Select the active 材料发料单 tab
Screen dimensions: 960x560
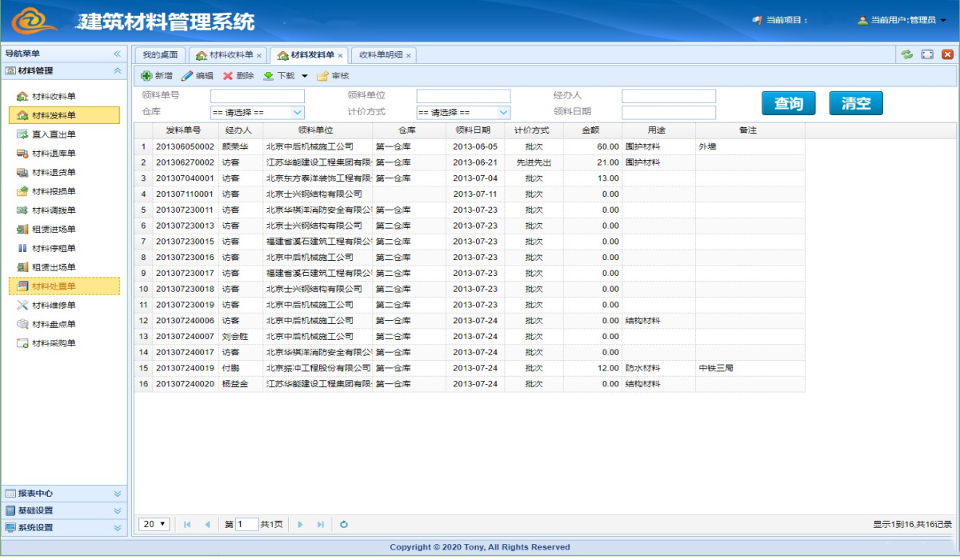[309, 55]
